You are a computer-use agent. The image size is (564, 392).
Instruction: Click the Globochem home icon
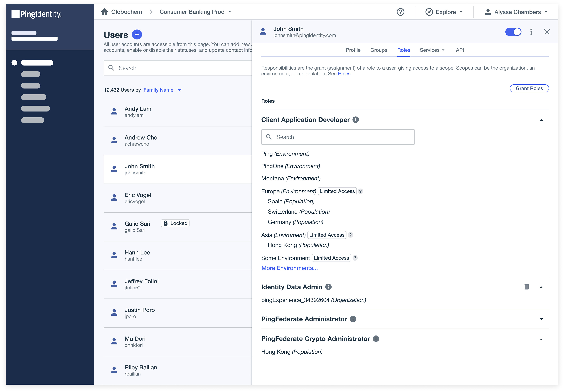pos(104,12)
